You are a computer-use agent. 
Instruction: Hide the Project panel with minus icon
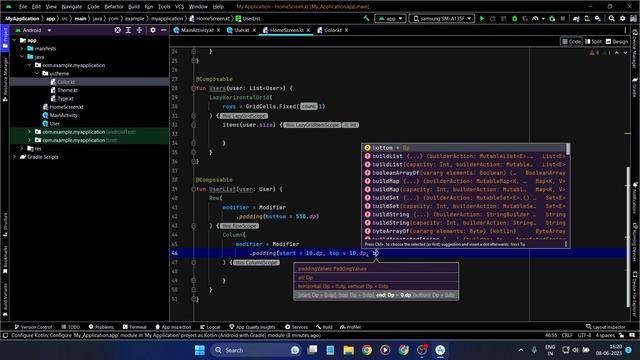pos(164,30)
